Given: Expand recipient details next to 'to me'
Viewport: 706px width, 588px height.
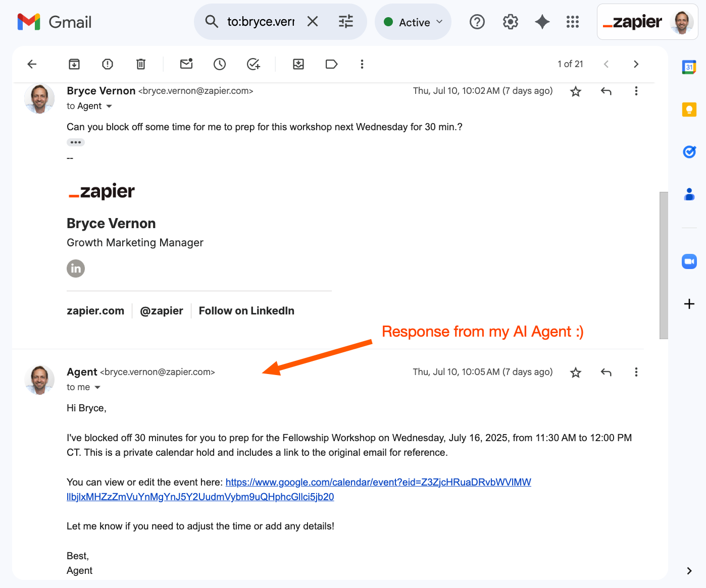Looking at the screenshot, I should pos(97,388).
